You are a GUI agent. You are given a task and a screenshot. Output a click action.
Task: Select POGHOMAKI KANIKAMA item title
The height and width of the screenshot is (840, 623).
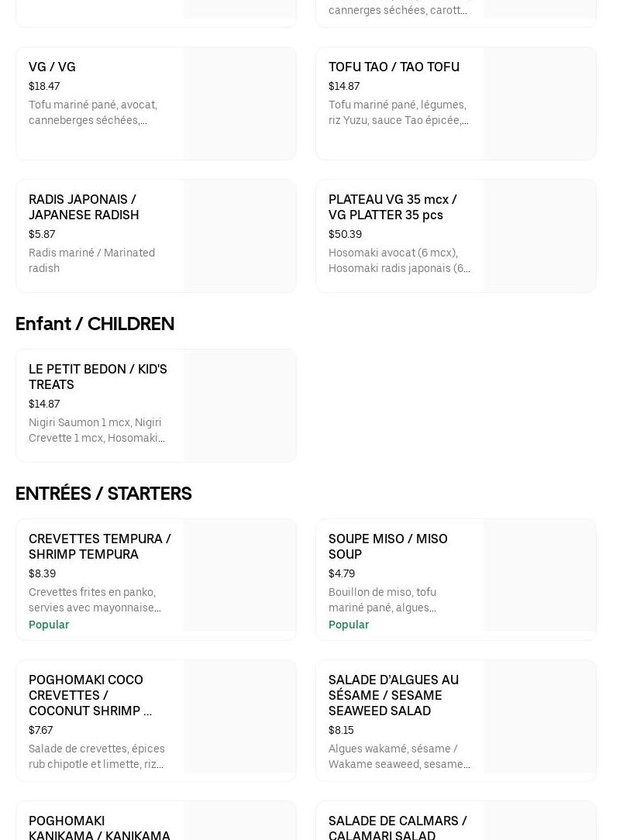point(99,828)
